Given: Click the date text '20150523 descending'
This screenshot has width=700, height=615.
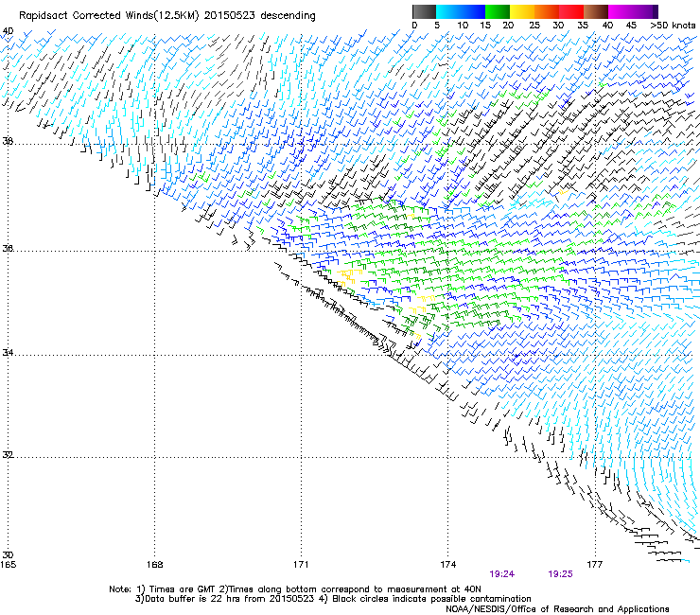Looking at the screenshot, I should click(x=259, y=16).
